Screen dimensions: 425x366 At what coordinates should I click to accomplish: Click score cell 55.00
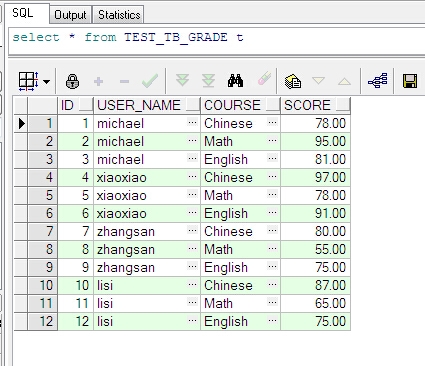tap(315, 250)
